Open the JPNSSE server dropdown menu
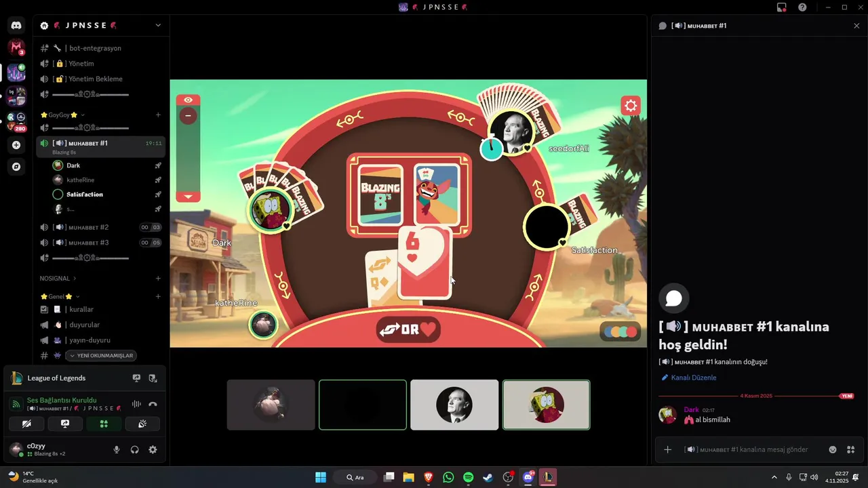868x488 pixels. coord(158,25)
